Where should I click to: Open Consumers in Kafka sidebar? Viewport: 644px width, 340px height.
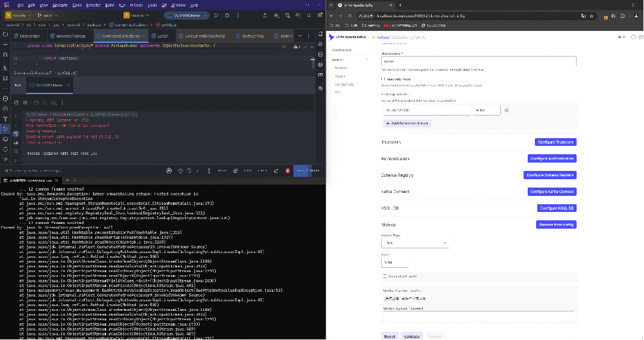coord(344,85)
